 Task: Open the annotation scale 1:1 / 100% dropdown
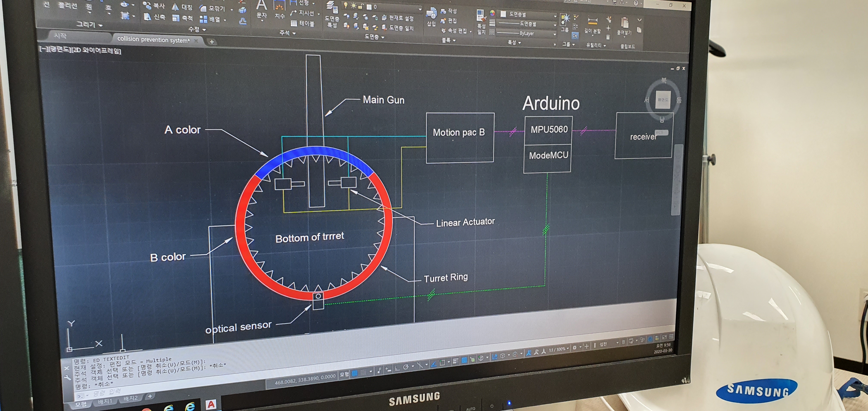(x=559, y=349)
